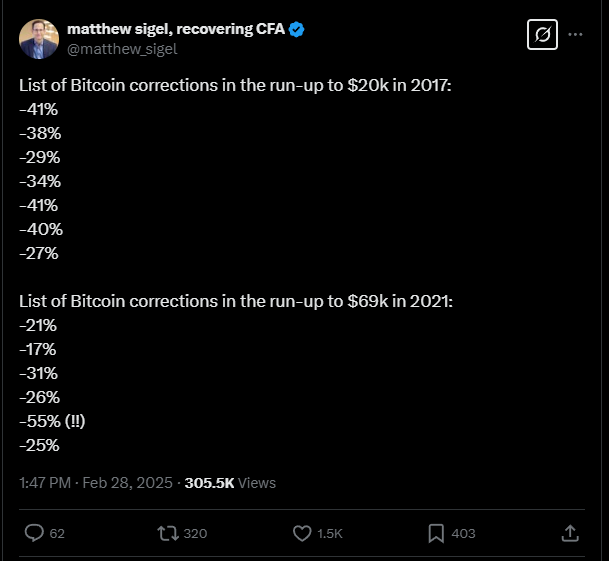Click the display name 'matthew sigel, recovering CFA'
The image size is (609, 561).
(176, 29)
